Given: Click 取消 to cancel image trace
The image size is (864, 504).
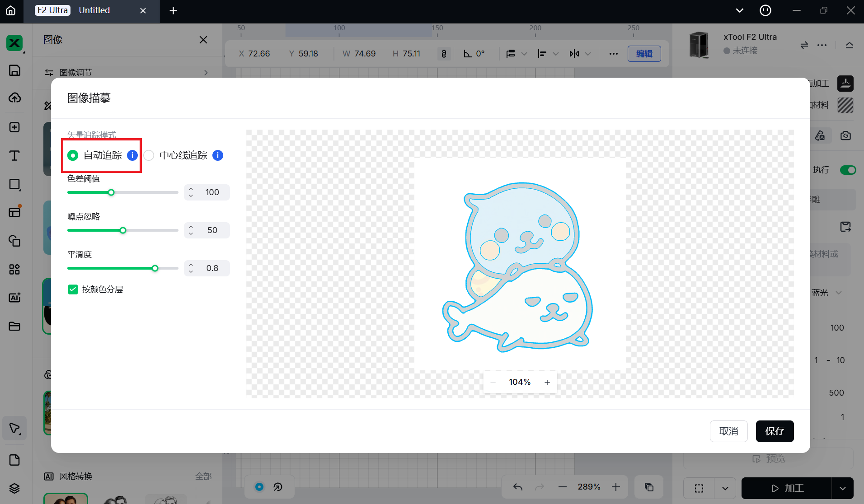Looking at the screenshot, I should 728,431.
